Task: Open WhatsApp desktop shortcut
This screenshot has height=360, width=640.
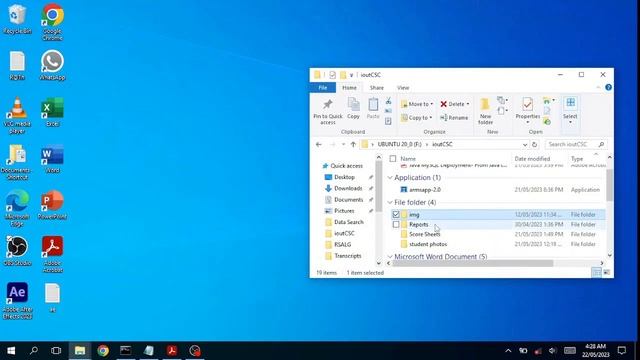Action: 52,65
